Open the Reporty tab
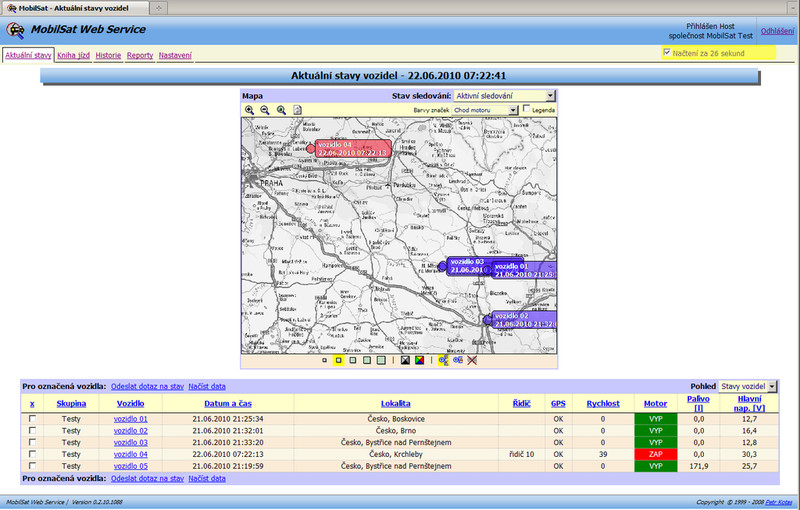Image resolution: width=800 pixels, height=510 pixels. pos(140,55)
